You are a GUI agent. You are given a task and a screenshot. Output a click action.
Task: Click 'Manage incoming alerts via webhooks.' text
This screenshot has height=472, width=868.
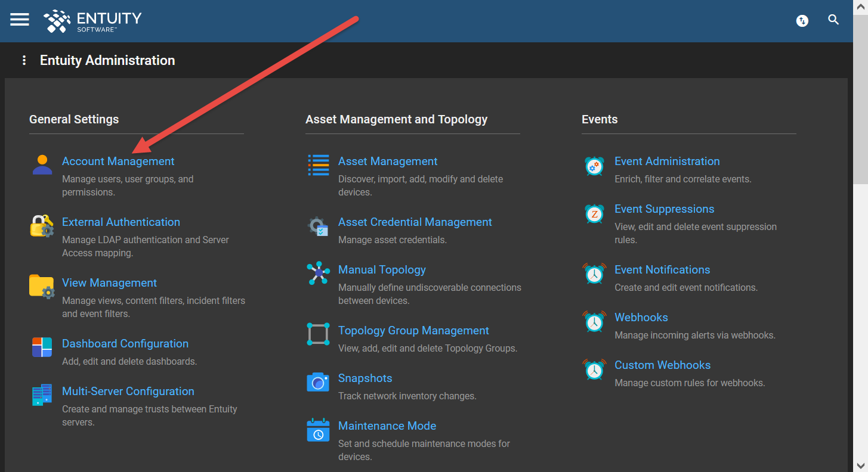coord(695,335)
